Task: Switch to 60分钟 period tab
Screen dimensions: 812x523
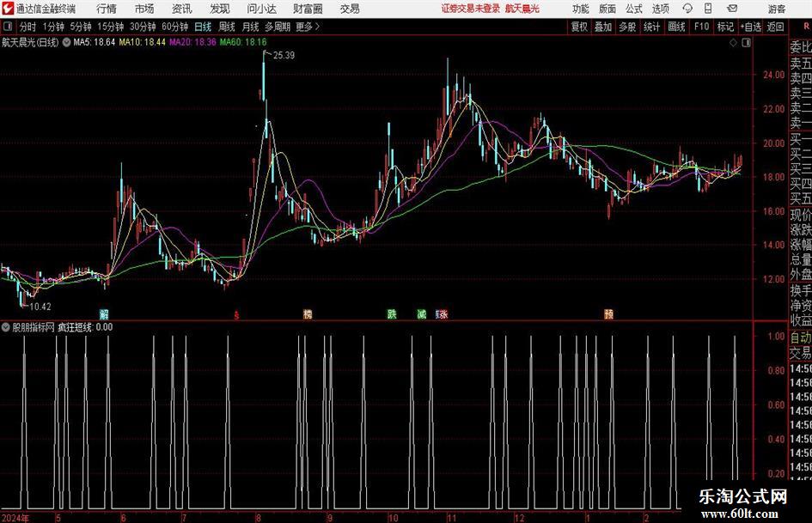Action: 175,27
